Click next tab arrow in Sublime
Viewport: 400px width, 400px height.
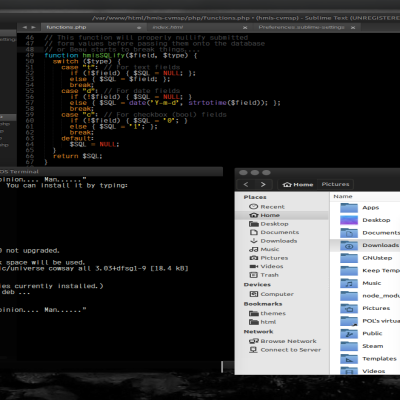point(33,27)
